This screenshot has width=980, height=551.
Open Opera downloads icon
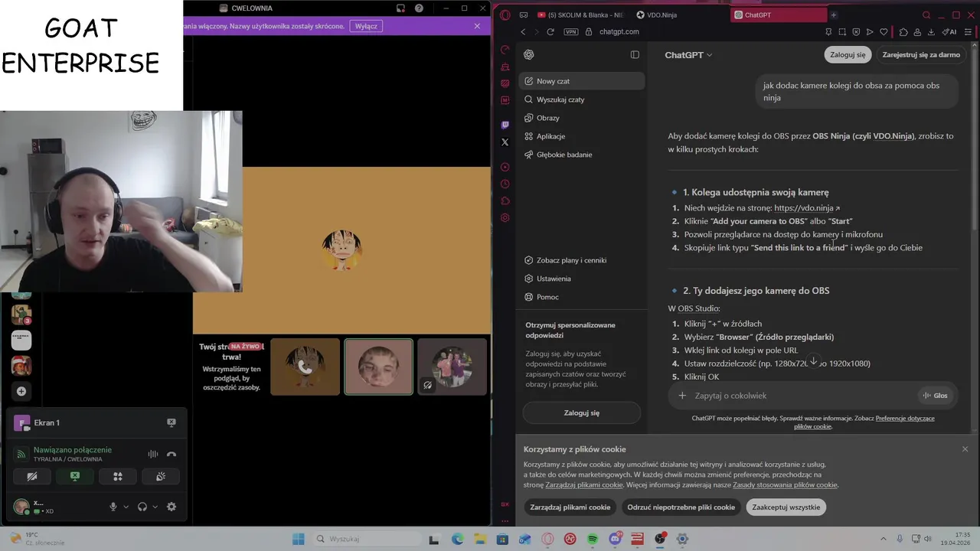931,31
